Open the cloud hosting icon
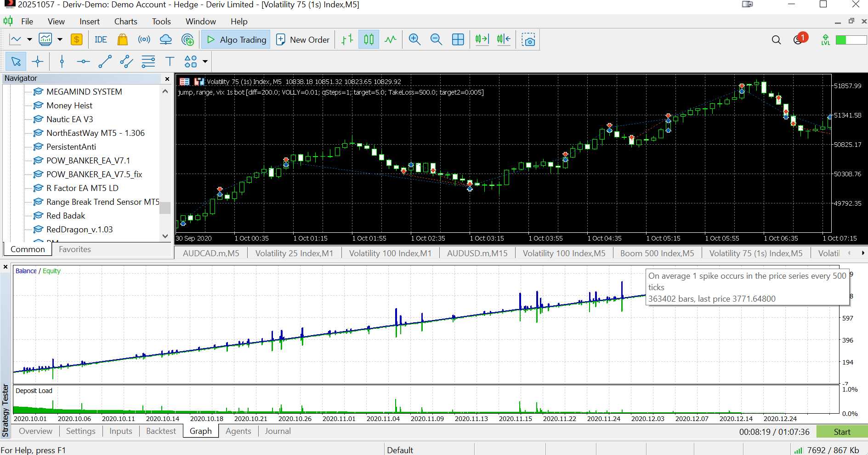Viewport: 868px width, 455px height. click(x=165, y=39)
